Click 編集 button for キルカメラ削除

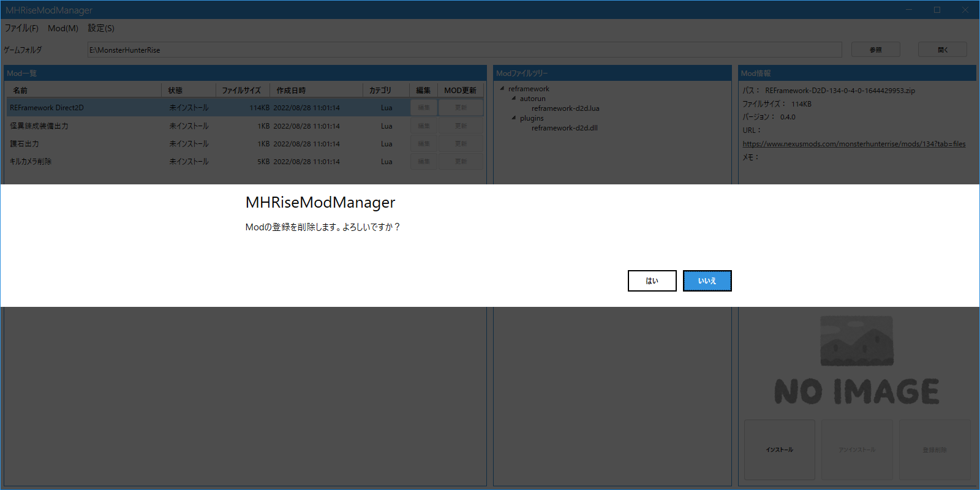coord(424,161)
